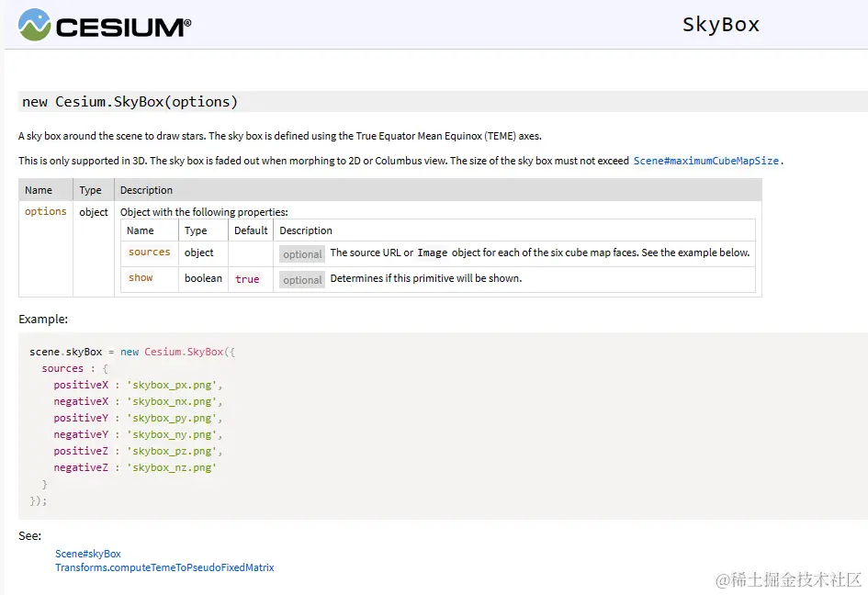Click the Cesium logo
The width and height of the screenshot is (868, 595).
click(x=105, y=25)
